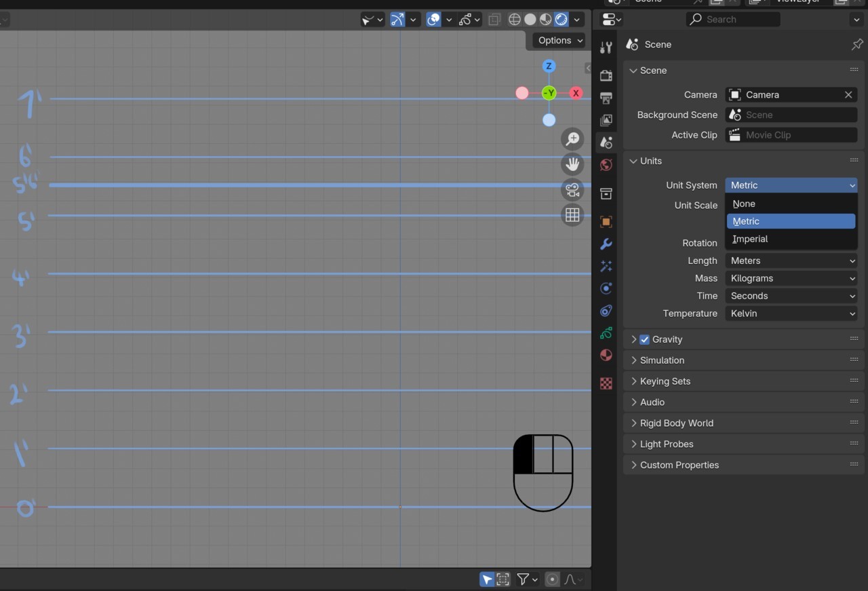Open the selection filter funnel dropdown
Image resolution: width=868 pixels, height=591 pixels.
pyautogui.click(x=528, y=579)
